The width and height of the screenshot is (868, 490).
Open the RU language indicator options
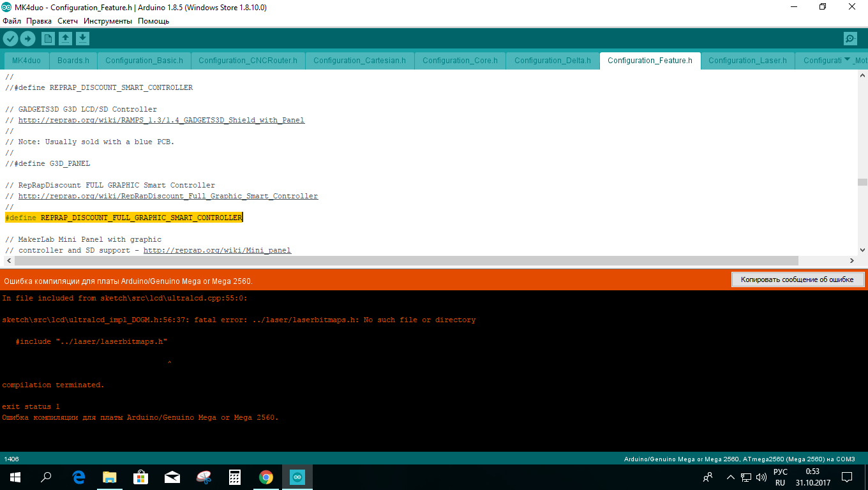779,477
